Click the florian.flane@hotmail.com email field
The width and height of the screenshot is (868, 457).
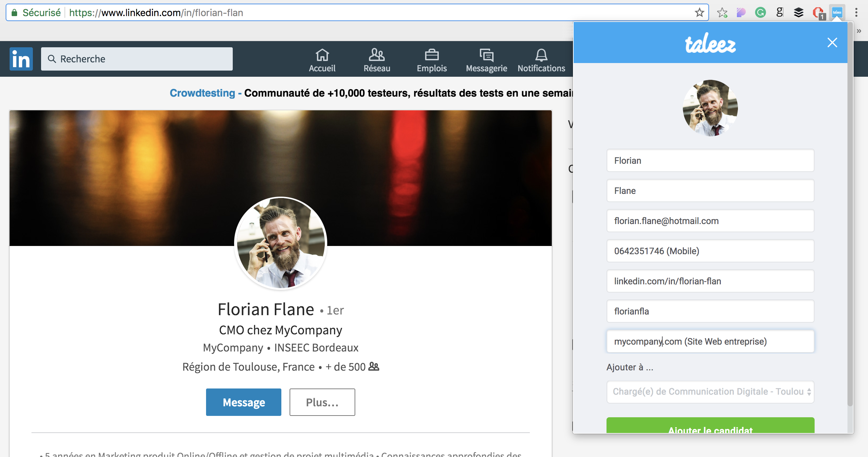(710, 221)
